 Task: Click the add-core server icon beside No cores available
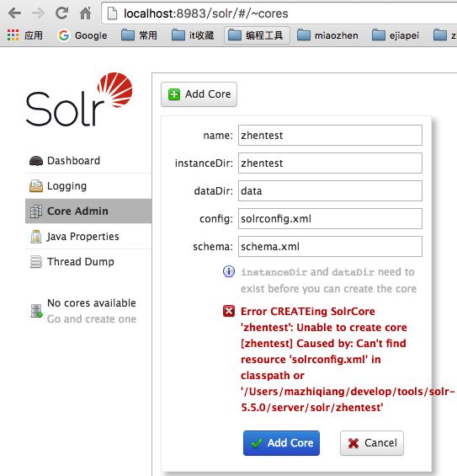pyautogui.click(x=37, y=311)
